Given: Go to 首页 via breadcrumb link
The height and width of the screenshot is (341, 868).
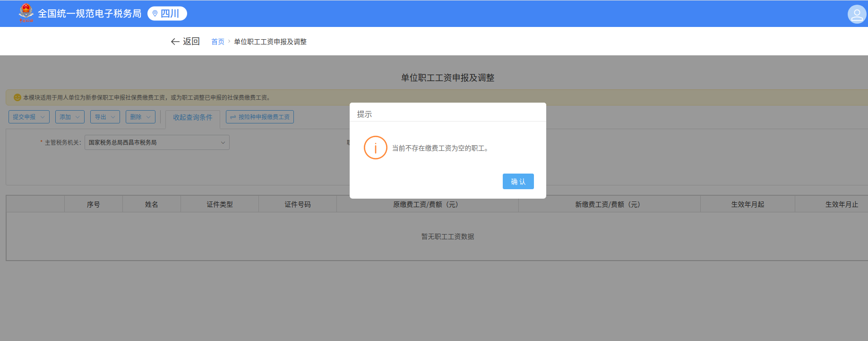Looking at the screenshot, I should pyautogui.click(x=217, y=42).
